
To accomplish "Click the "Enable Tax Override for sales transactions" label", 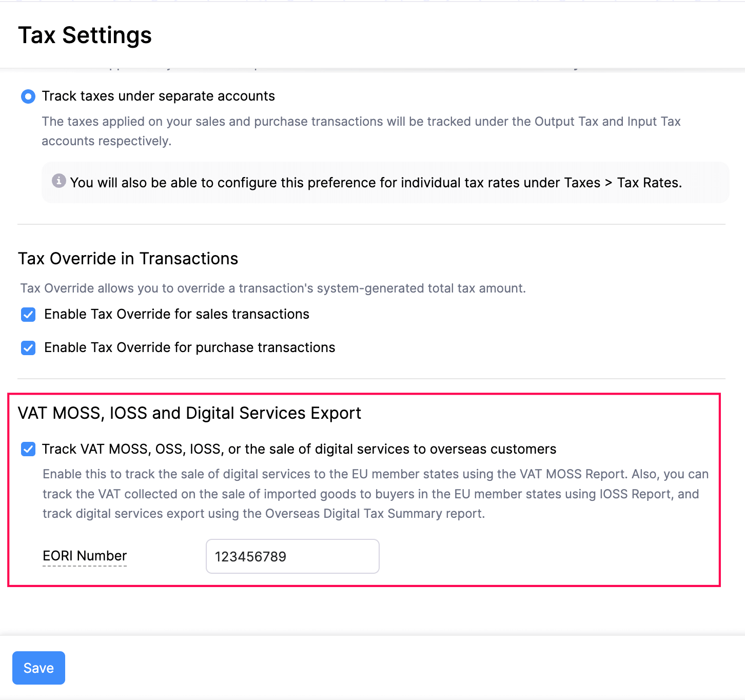I will (x=177, y=314).
